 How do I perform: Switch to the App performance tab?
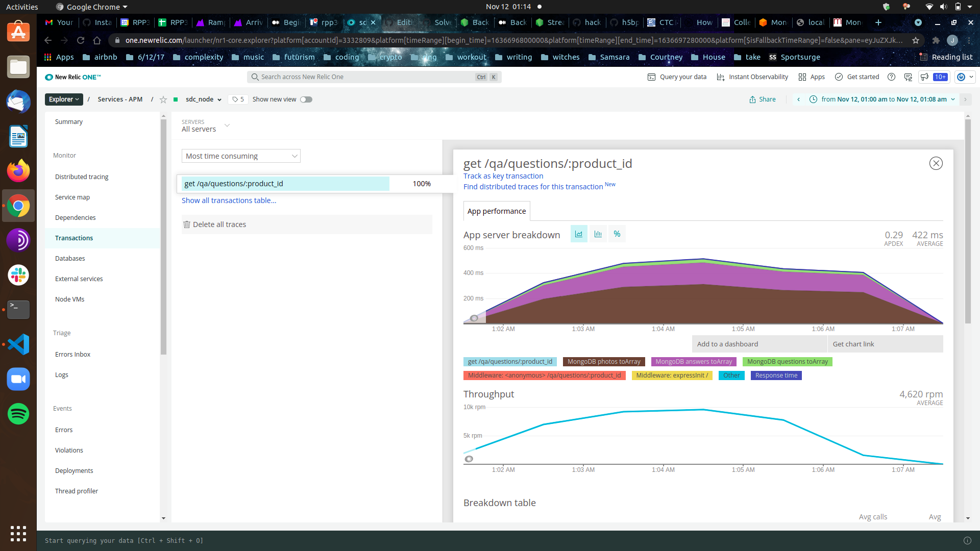(496, 211)
